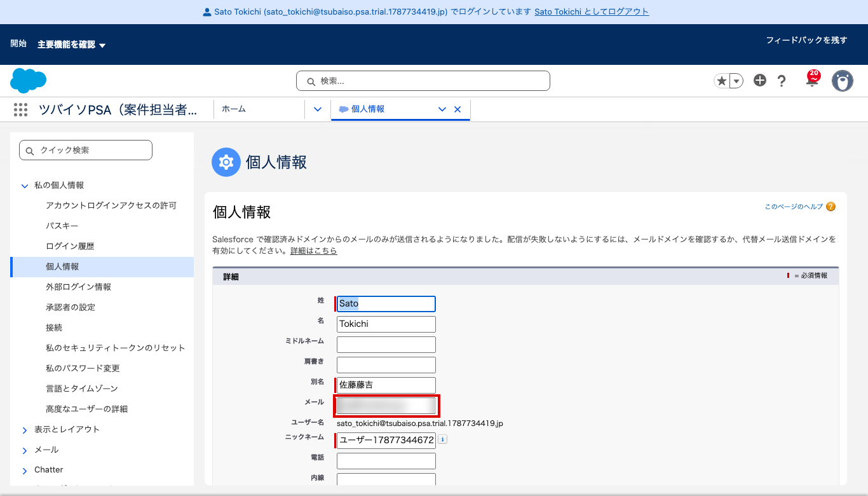Image resolution: width=868 pixels, height=496 pixels.
Task: Click the nickname info icon
Action: [x=443, y=439]
